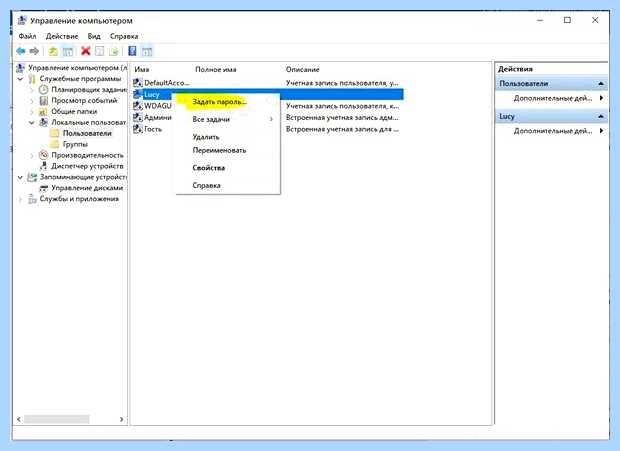620x451 pixels.
Task: Click the Disk Management tree icon
Action: point(43,188)
